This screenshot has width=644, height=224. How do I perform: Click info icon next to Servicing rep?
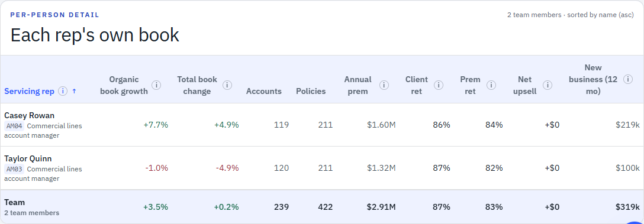pos(62,91)
